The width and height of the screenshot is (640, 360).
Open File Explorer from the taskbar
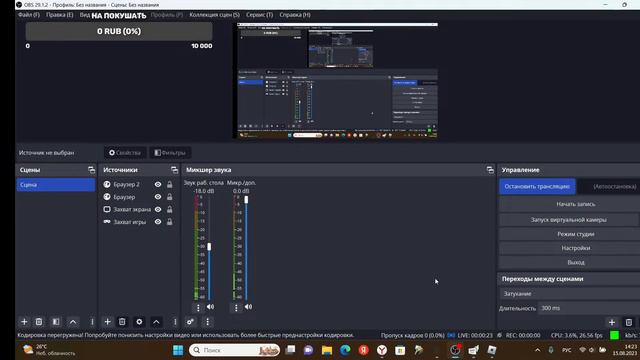coord(327,350)
